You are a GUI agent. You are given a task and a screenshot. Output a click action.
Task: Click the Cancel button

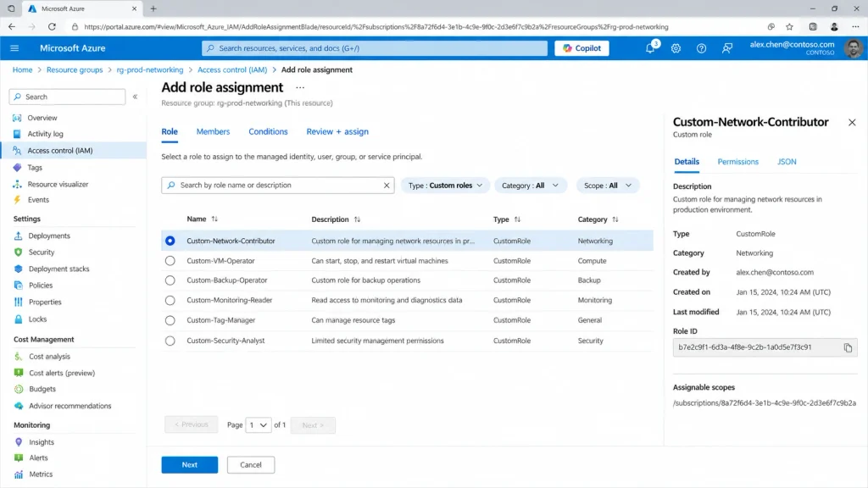click(x=251, y=465)
